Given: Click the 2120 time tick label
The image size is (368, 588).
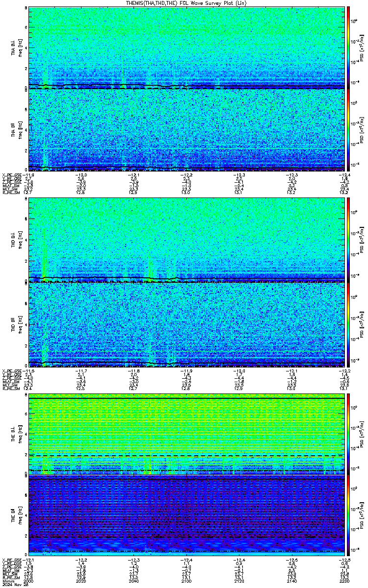Looking at the screenshot, I should [239, 581].
